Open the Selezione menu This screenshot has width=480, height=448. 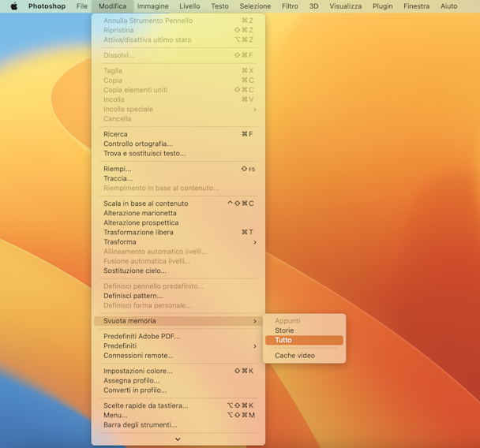pyautogui.click(x=255, y=6)
